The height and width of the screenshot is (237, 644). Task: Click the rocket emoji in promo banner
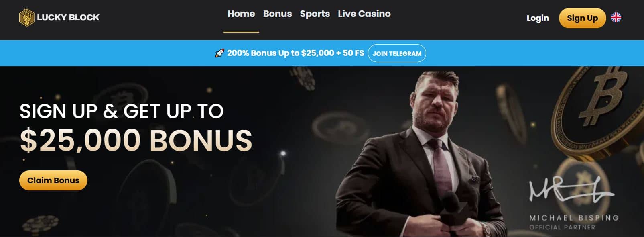tap(219, 53)
